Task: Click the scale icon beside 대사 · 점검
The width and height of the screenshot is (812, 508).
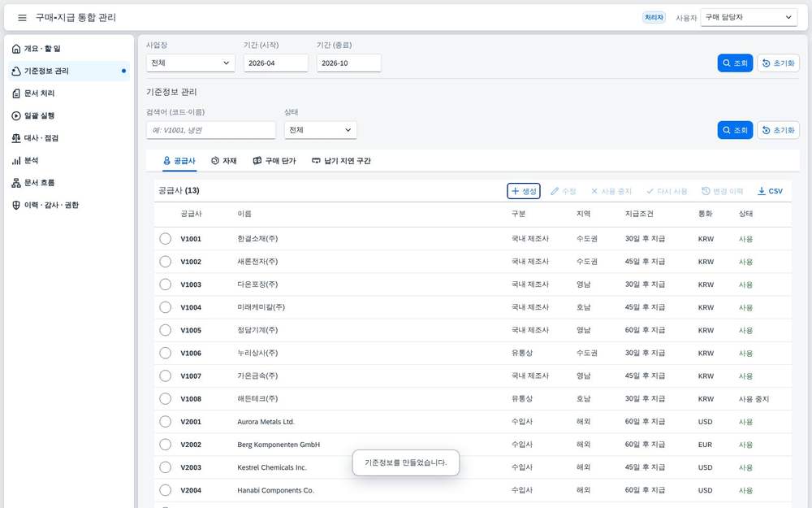Action: pyautogui.click(x=16, y=138)
